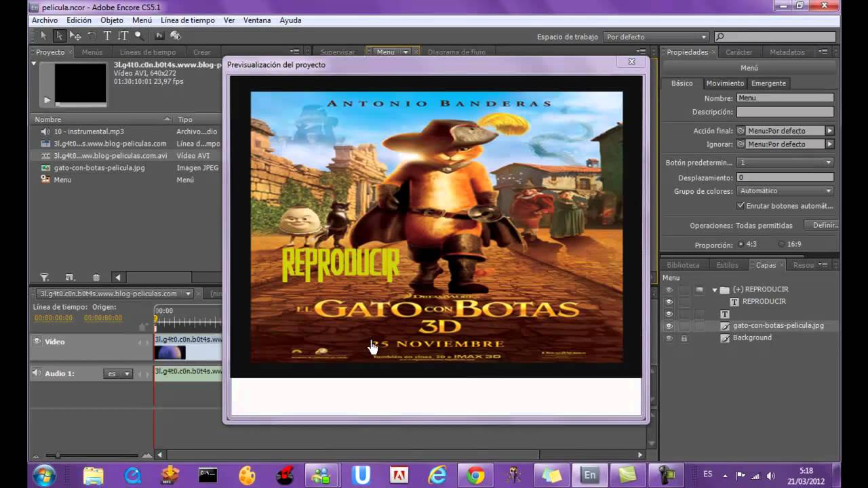Screen dimensions: 868x488
Task: Click the Nombre input field
Action: pyautogui.click(x=785, y=98)
